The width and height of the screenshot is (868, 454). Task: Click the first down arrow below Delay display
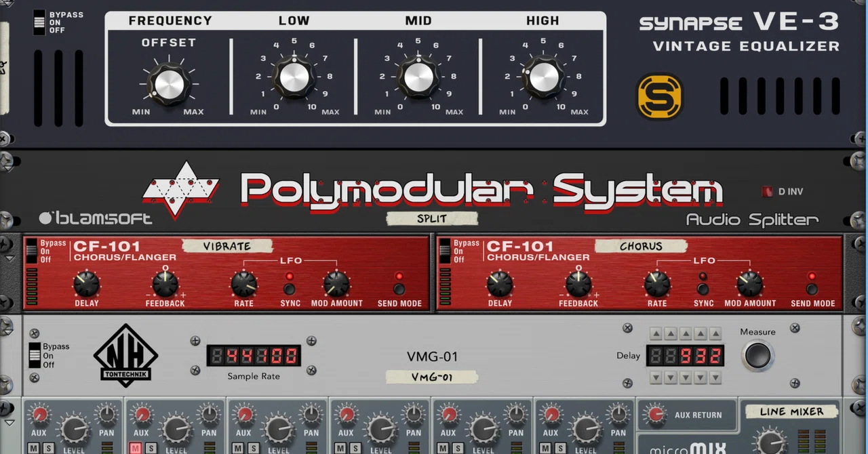pyautogui.click(x=656, y=377)
